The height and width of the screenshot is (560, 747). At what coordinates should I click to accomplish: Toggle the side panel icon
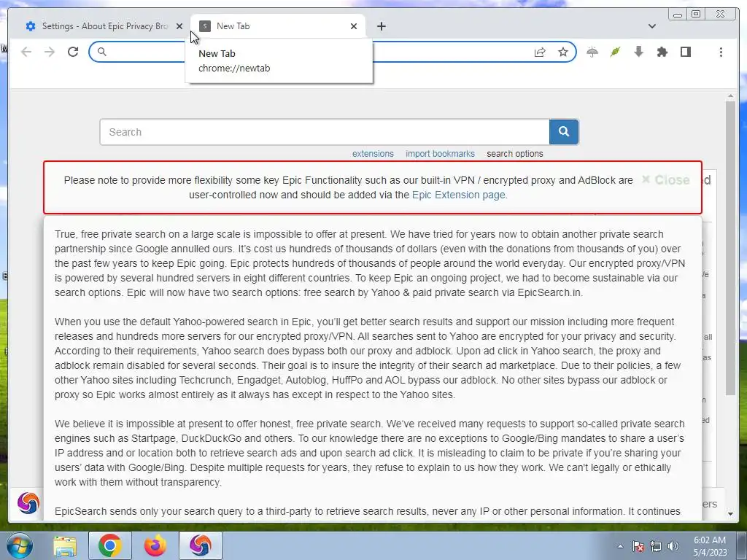(x=686, y=52)
